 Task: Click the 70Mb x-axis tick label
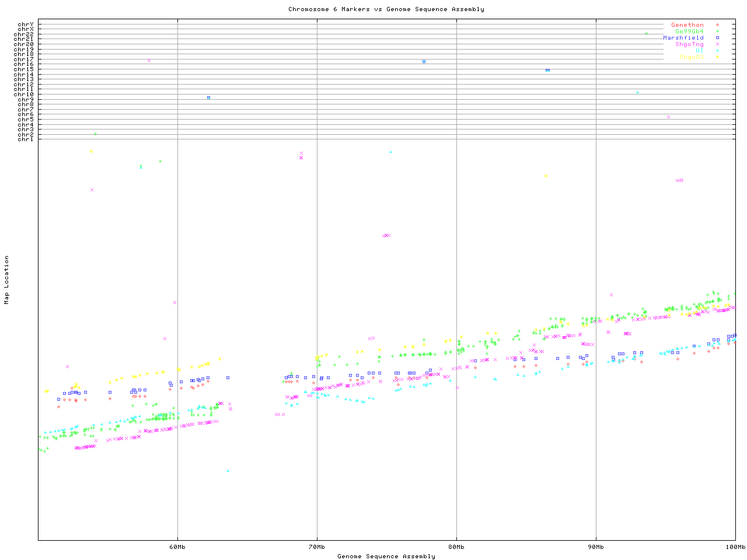(317, 547)
